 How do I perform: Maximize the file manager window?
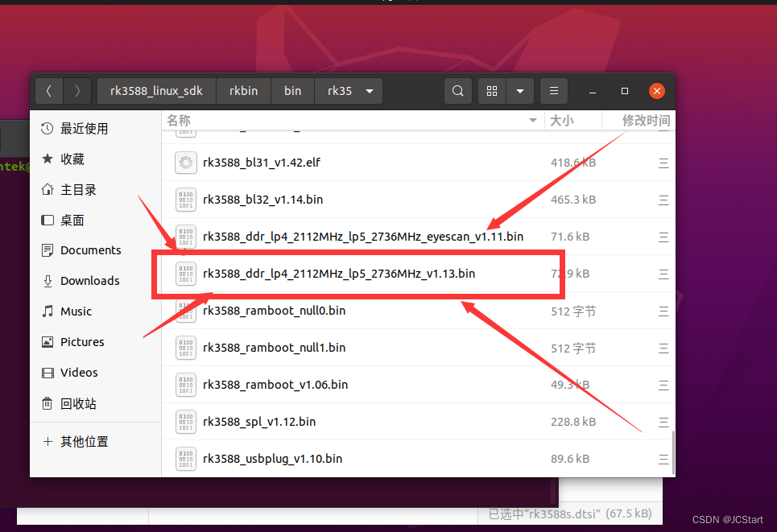pos(624,91)
